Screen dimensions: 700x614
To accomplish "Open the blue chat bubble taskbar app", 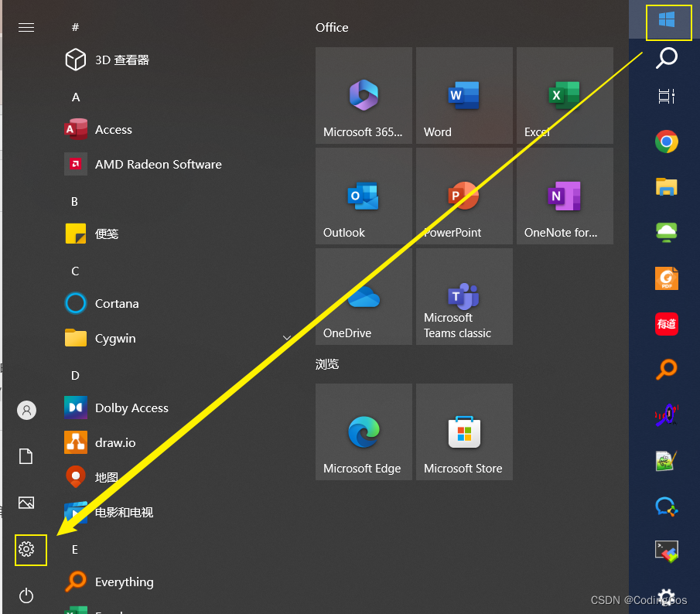I will (x=667, y=507).
